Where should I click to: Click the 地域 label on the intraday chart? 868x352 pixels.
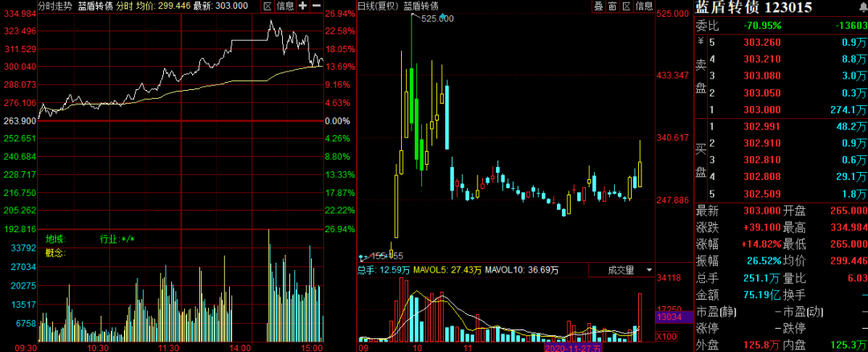(54, 239)
